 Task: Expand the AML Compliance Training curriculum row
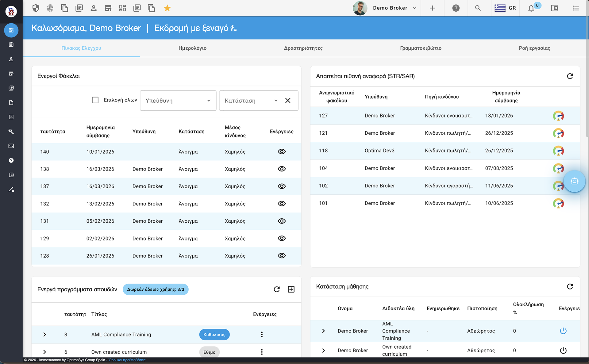(x=45, y=335)
